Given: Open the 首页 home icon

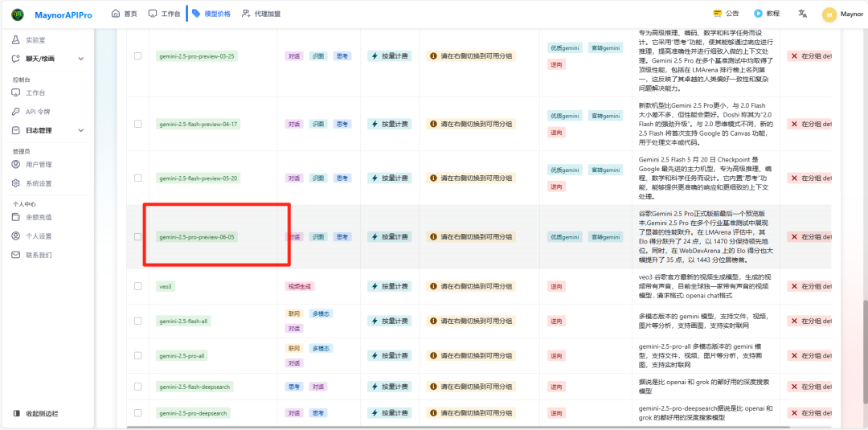Looking at the screenshot, I should pos(115,14).
